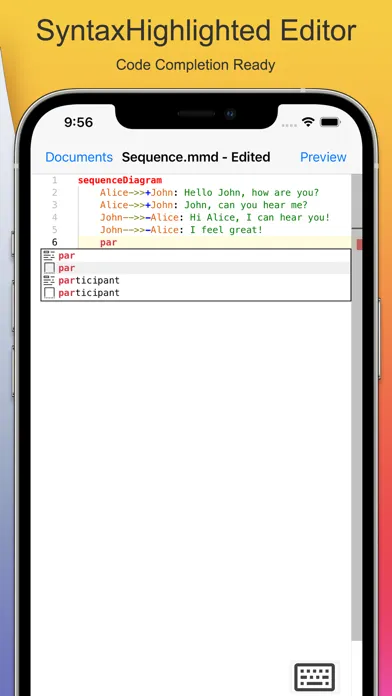Select the topmost par completion text

pyautogui.click(x=67, y=256)
